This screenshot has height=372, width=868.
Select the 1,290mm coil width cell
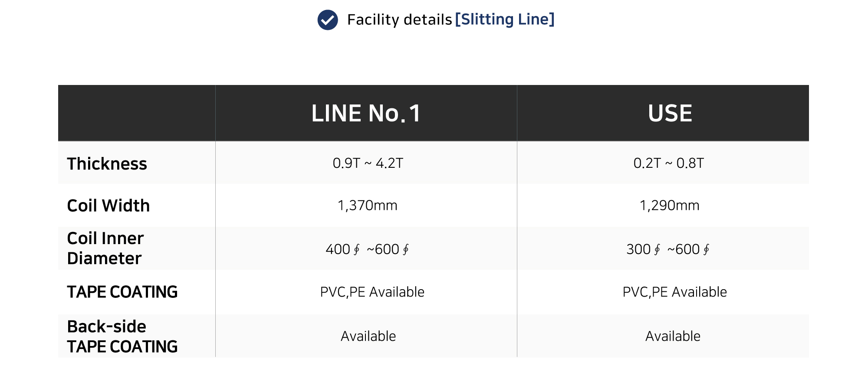669,206
